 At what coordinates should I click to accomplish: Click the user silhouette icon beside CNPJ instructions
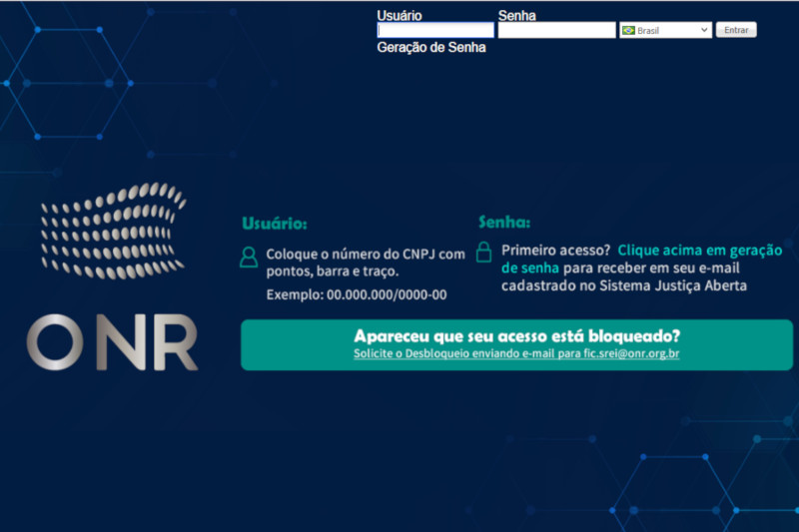click(x=249, y=258)
